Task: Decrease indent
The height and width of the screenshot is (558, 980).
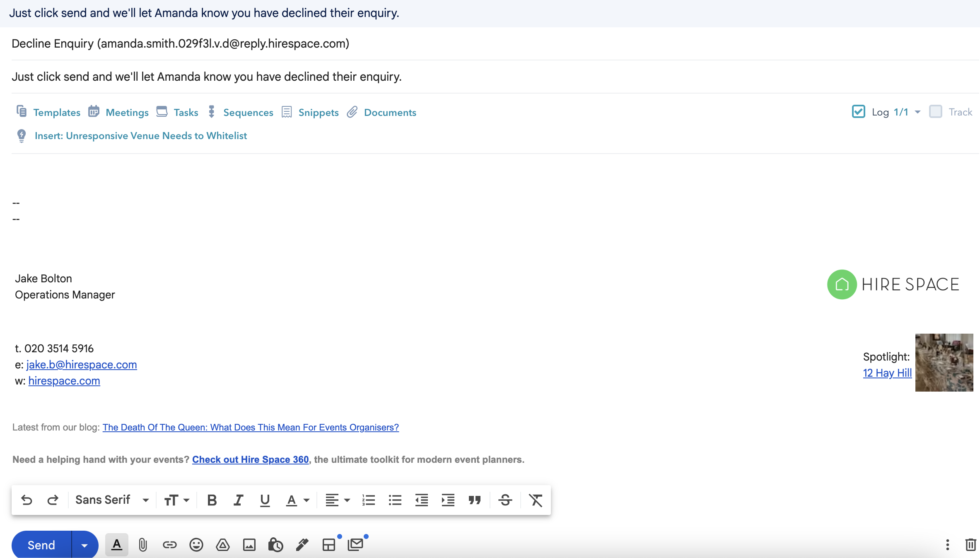Action: [x=422, y=500]
